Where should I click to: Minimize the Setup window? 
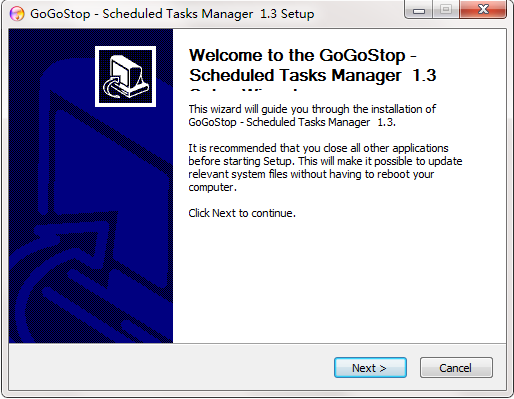pos(419,10)
